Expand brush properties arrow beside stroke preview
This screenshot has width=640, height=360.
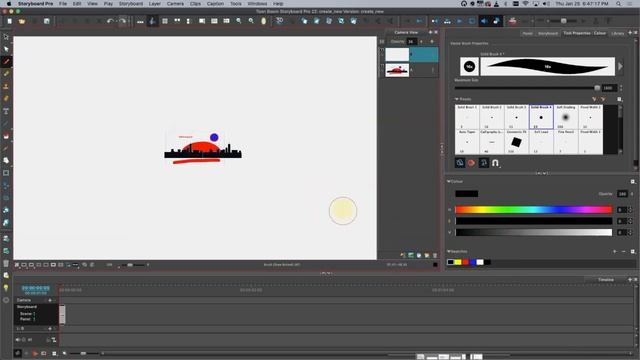(620, 67)
